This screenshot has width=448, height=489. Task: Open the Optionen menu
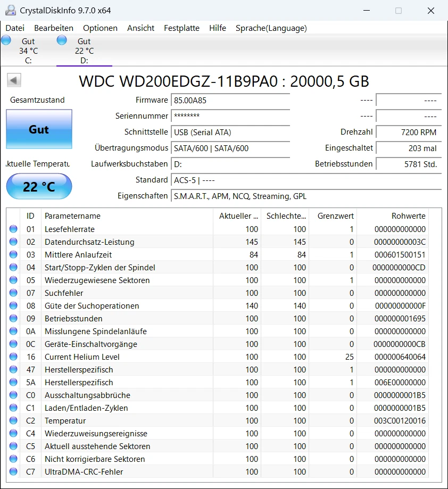100,28
